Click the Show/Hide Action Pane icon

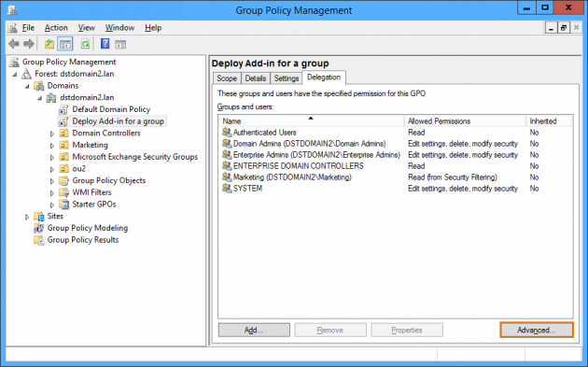(120, 45)
